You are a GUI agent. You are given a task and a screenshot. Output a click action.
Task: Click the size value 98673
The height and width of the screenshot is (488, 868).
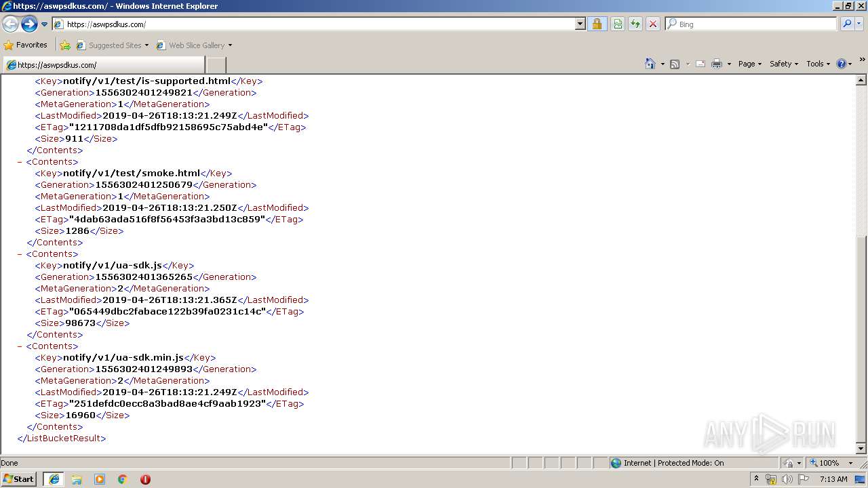pyautogui.click(x=80, y=323)
